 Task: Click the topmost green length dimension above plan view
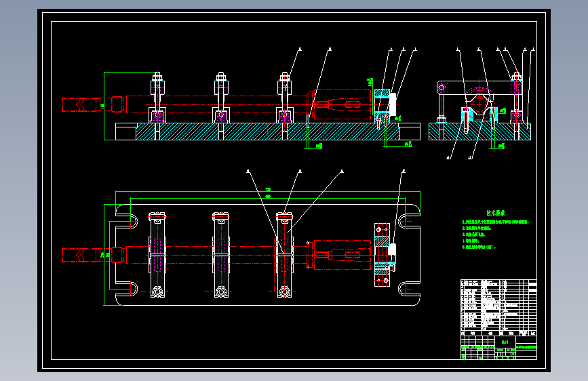pyautogui.click(x=268, y=191)
